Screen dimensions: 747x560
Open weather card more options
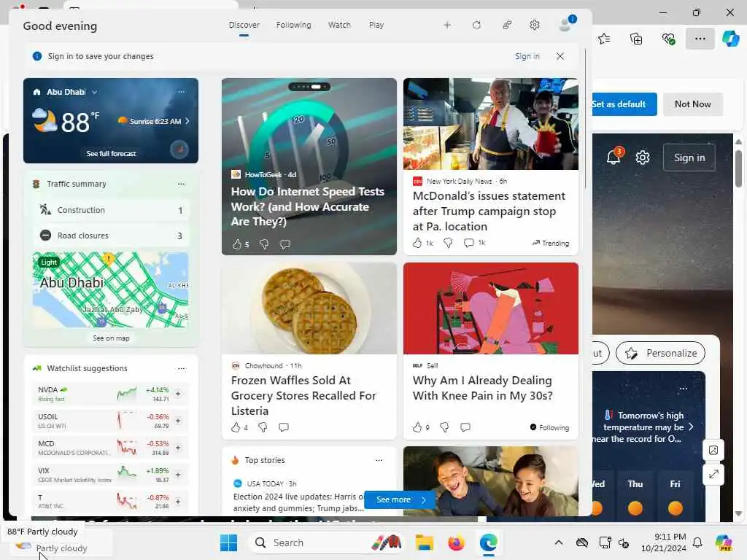tap(182, 91)
